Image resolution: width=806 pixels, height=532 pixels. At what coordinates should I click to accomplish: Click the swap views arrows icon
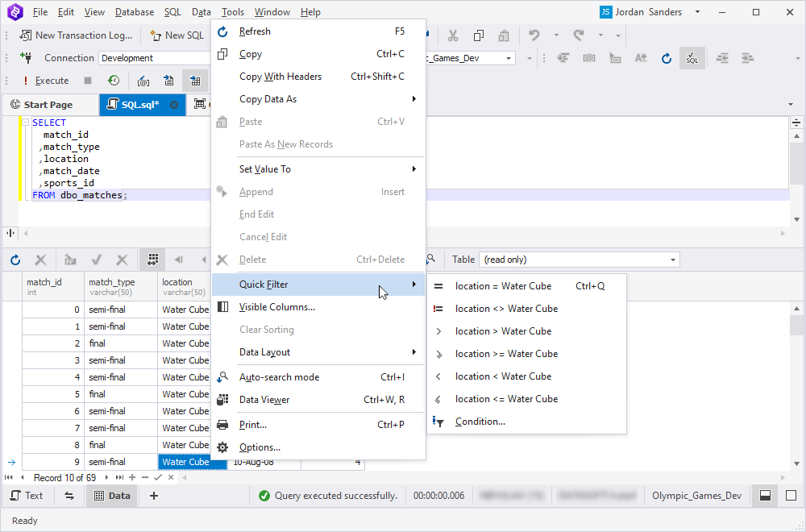click(69, 496)
